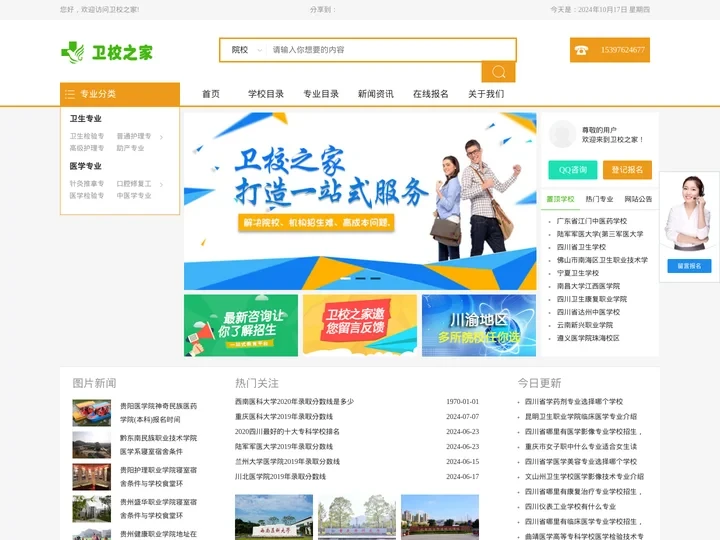720x540 pixels.
Task: Switch to the 网站公告 tab
Action: tap(638, 199)
